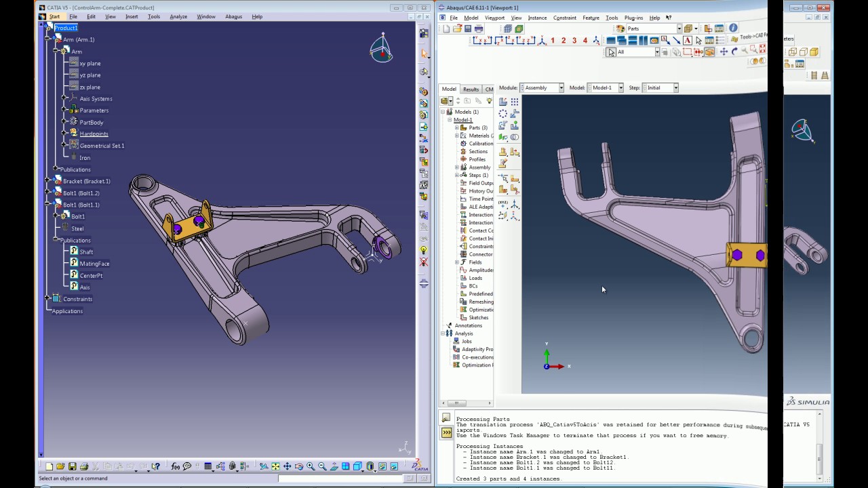The image size is (868, 488).
Task: Select MatingFace publication in CATIA tree
Action: click(x=94, y=264)
